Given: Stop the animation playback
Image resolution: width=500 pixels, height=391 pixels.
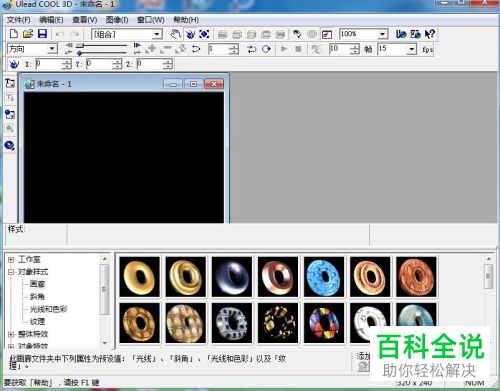Looking at the screenshot, I should [x=298, y=49].
